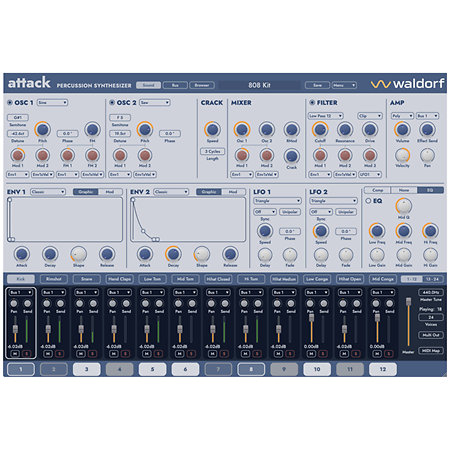Show instruments 13-24
450x450 pixels.
tap(432, 279)
